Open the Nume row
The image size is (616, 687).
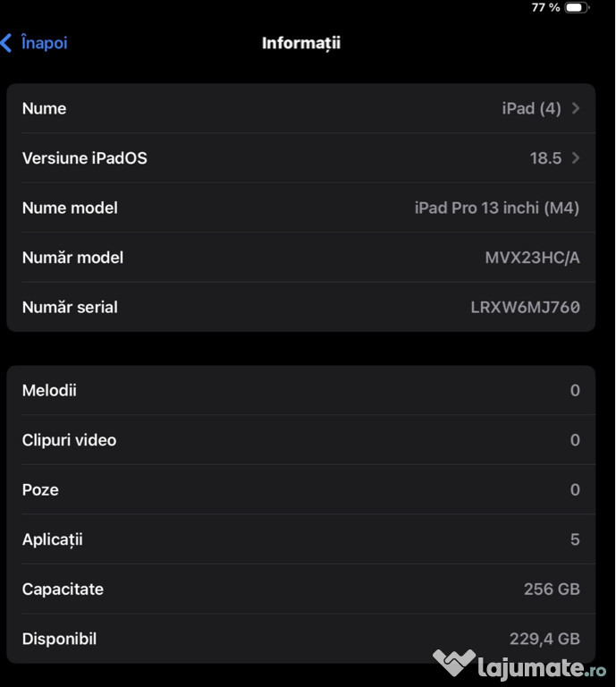tap(300, 108)
